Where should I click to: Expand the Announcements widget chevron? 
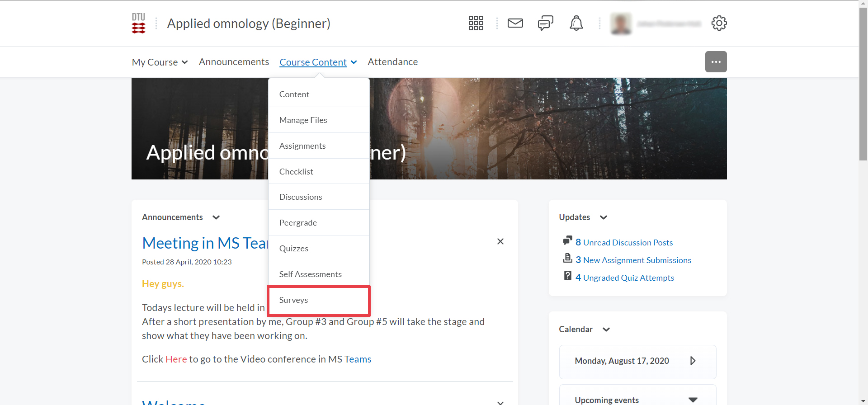pos(216,217)
